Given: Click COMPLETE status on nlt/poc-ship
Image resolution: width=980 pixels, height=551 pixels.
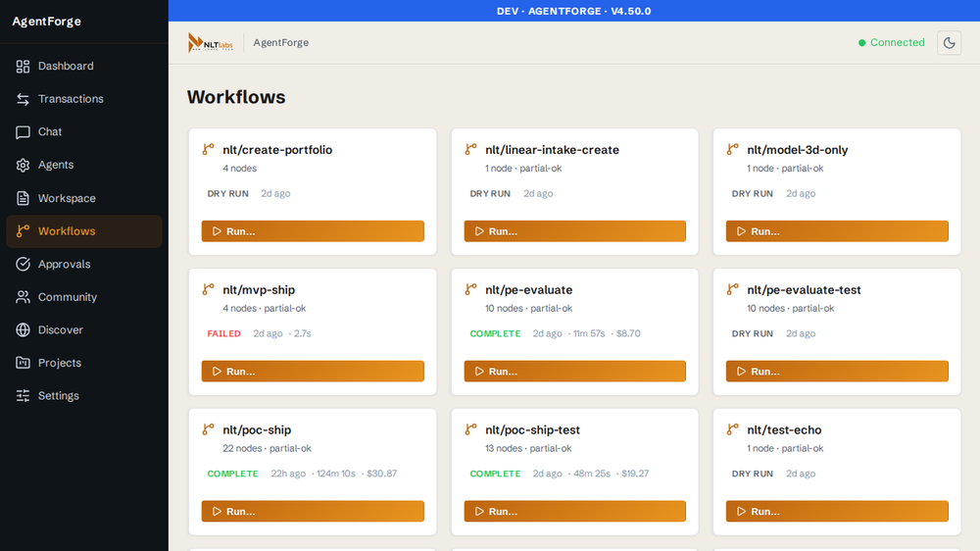Looking at the screenshot, I should coord(232,475).
